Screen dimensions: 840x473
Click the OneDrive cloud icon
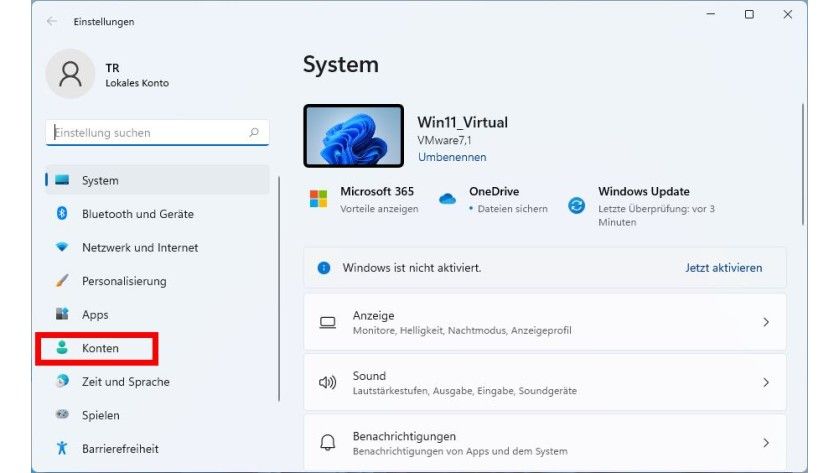point(447,199)
